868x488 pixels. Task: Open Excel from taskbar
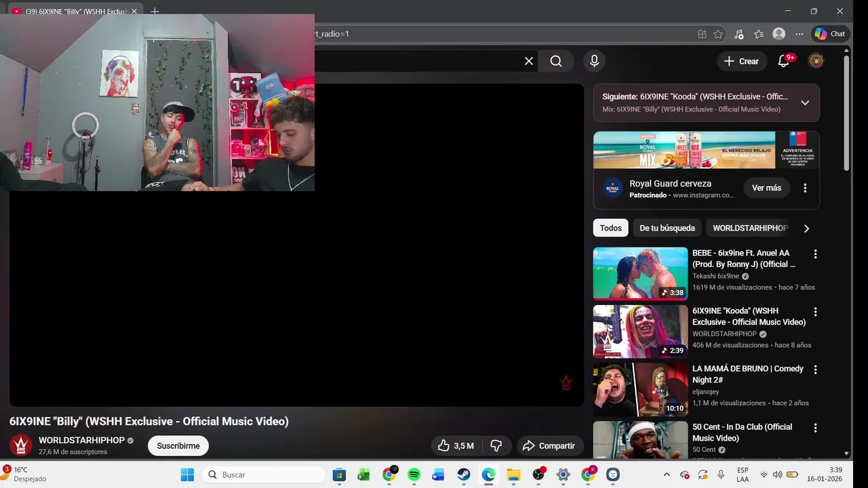363,475
